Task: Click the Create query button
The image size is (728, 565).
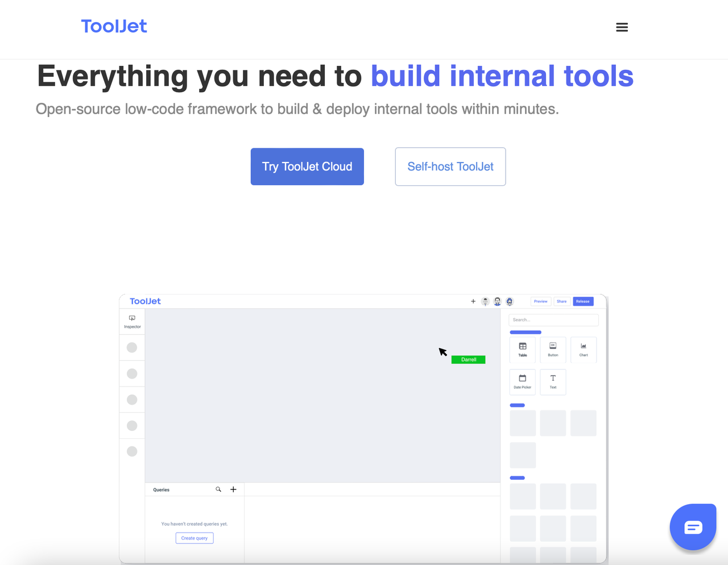Action: tap(195, 538)
